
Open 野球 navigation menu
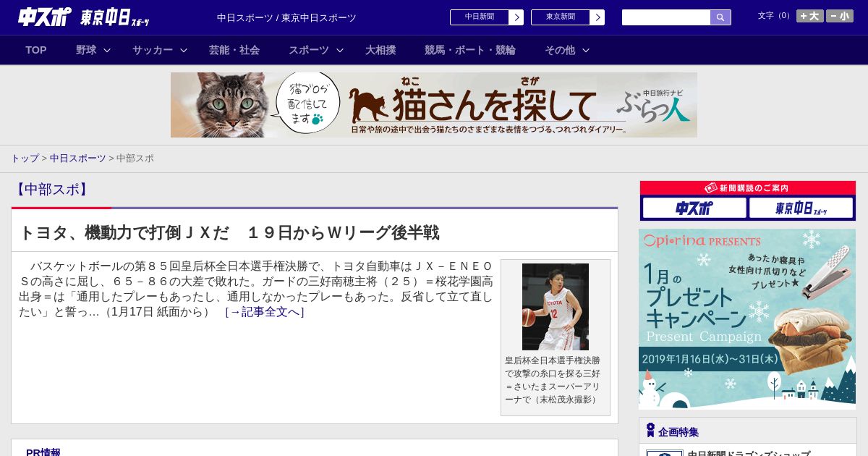(86, 50)
